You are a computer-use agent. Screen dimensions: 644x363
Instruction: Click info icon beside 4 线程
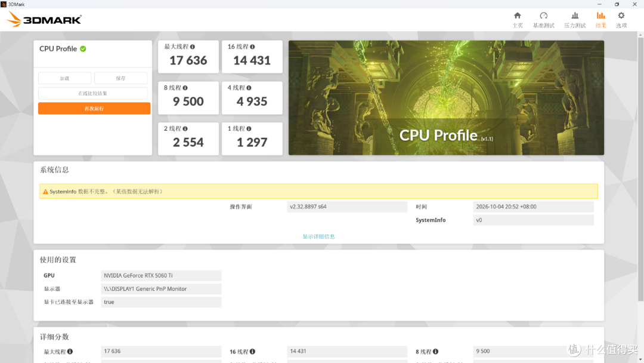point(249,88)
